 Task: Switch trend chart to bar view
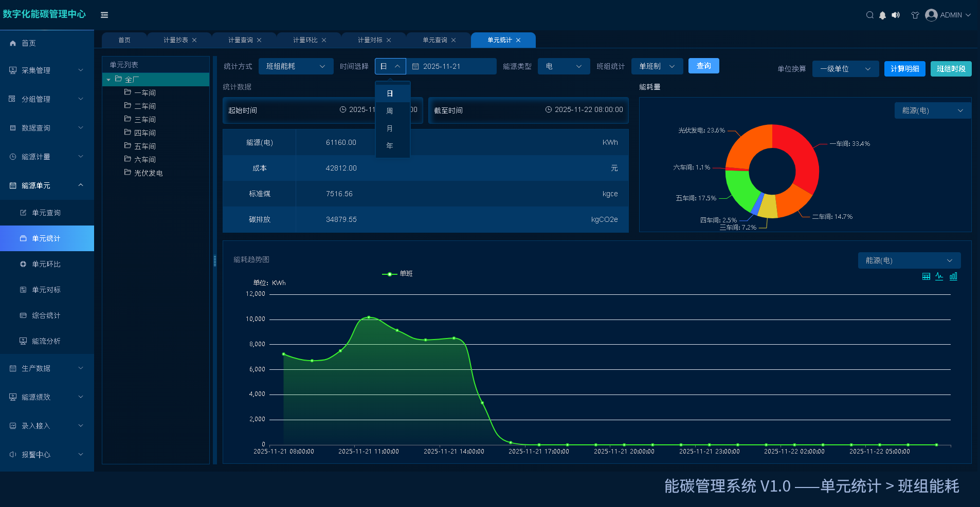click(953, 276)
